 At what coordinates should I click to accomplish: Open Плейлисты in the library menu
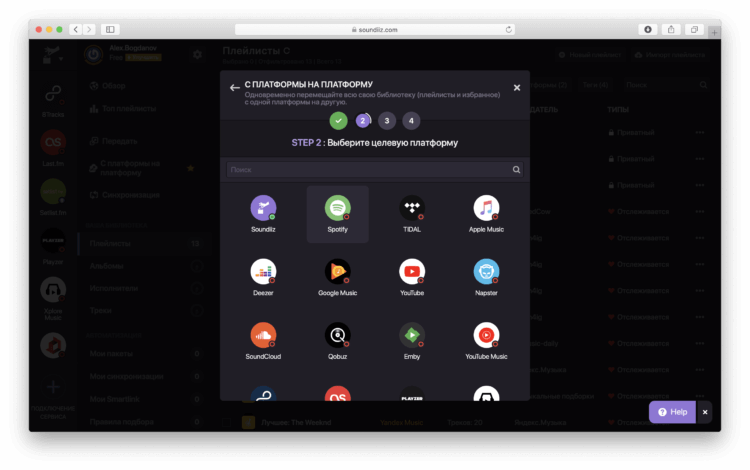(143, 243)
